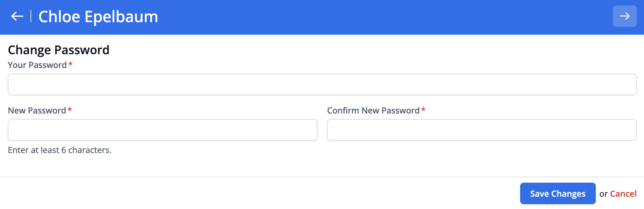Viewport: 644px width, 209px height.
Task: Click the New Password label text
Action: pyautogui.click(x=37, y=110)
